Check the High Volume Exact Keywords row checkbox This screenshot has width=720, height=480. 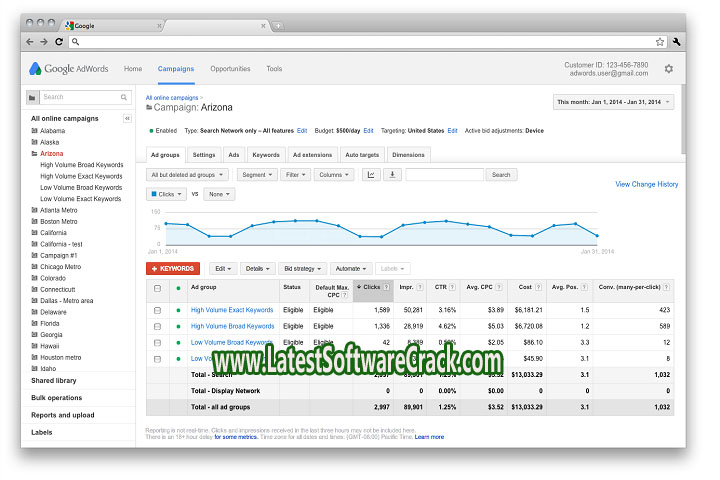pyautogui.click(x=157, y=310)
